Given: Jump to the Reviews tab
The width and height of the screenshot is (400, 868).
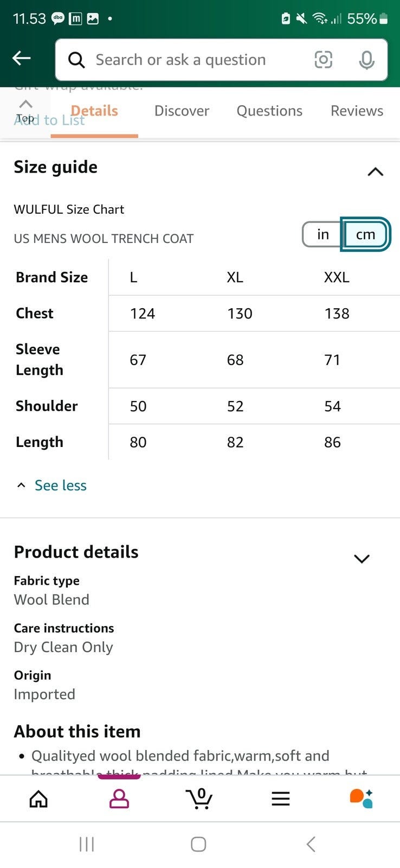Looking at the screenshot, I should (357, 111).
